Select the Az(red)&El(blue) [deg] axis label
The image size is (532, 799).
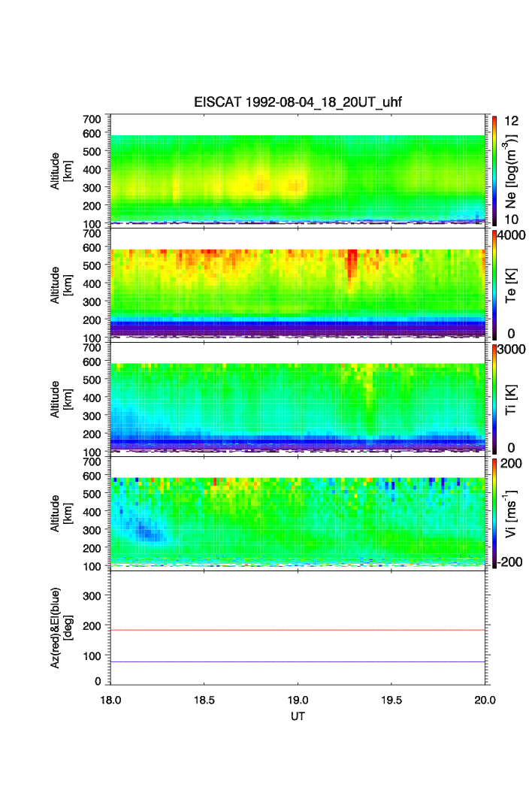click(x=61, y=628)
